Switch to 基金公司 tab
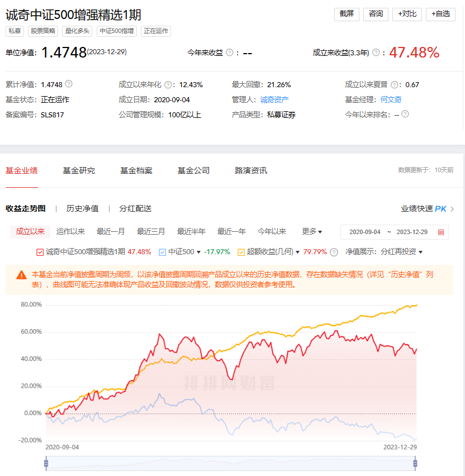This screenshot has height=476, width=465. 194,170
